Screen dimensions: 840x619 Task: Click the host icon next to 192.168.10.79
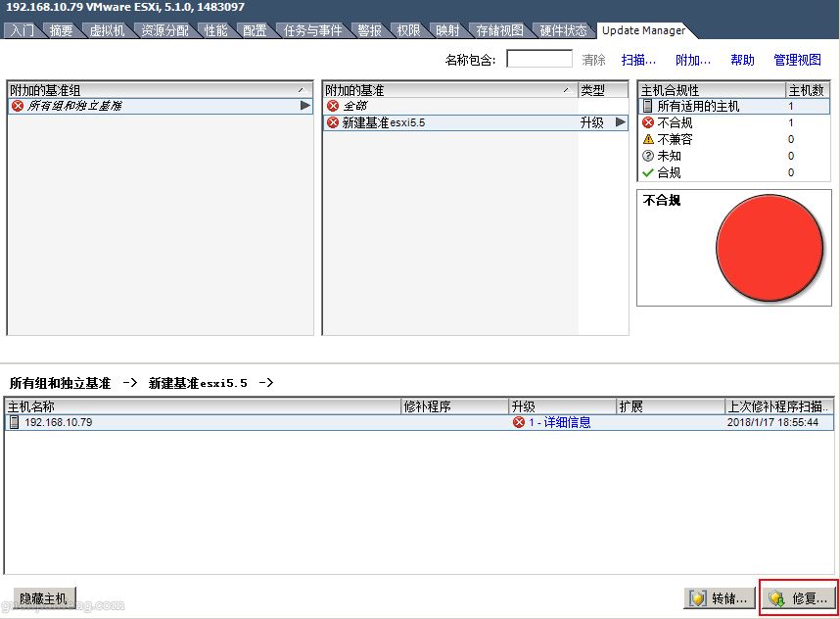click(x=13, y=422)
